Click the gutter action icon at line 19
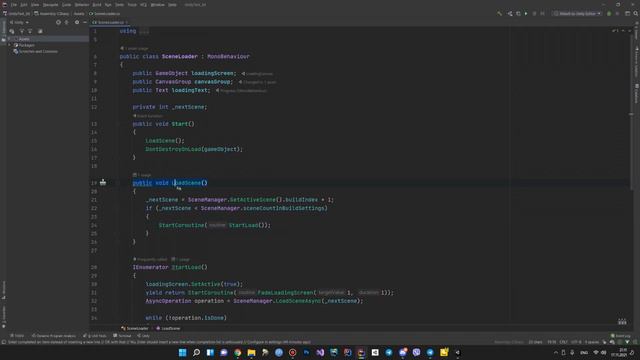 coord(103,182)
